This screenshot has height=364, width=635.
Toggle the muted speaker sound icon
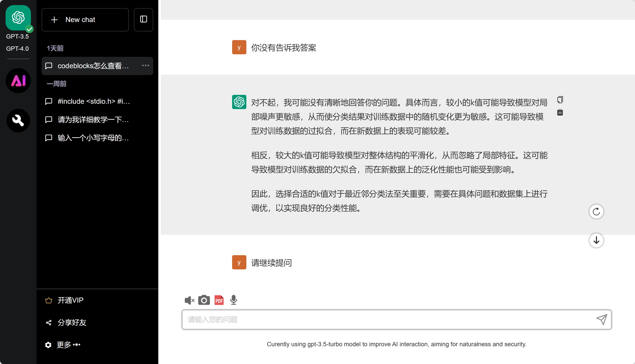coord(189,300)
